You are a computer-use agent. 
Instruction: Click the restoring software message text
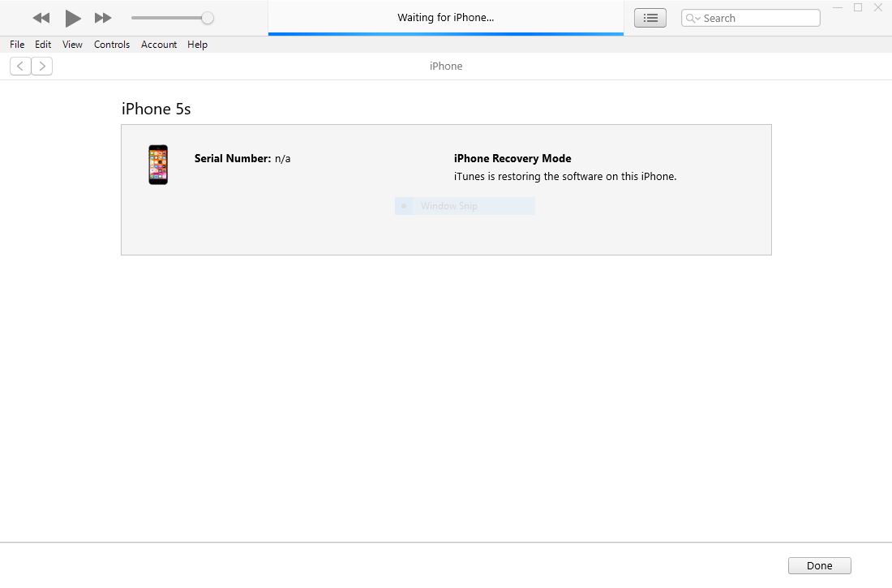565,177
